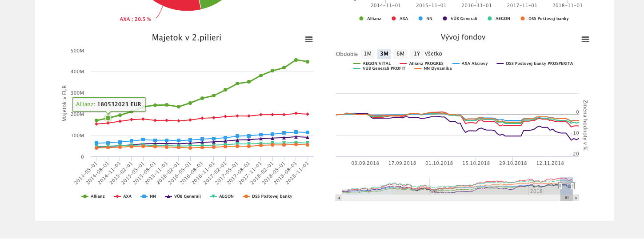Open the Majetok v 2.pilieri chart context menu
This screenshot has width=644, height=243.
309,40
